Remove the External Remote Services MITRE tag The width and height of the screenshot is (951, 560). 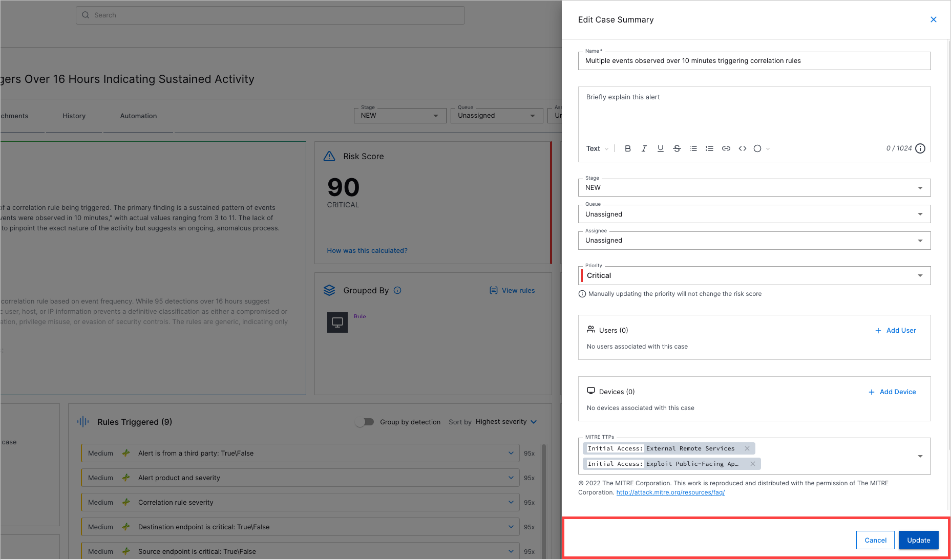tap(747, 448)
